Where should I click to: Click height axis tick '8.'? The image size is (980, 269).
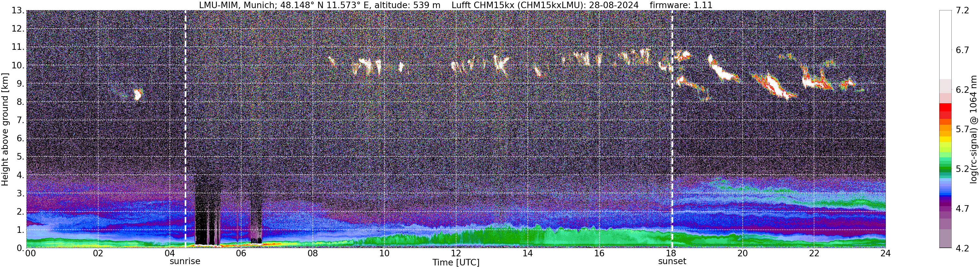pos(20,102)
